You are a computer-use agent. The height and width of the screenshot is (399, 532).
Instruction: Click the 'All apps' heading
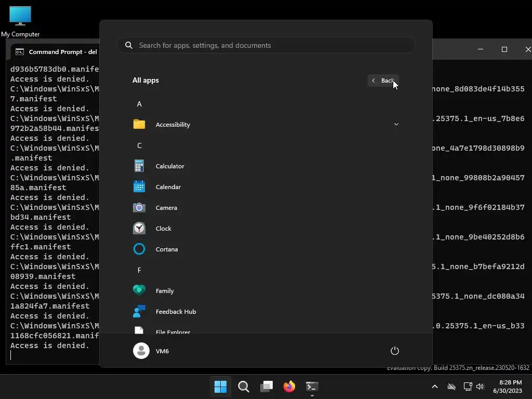(145, 81)
